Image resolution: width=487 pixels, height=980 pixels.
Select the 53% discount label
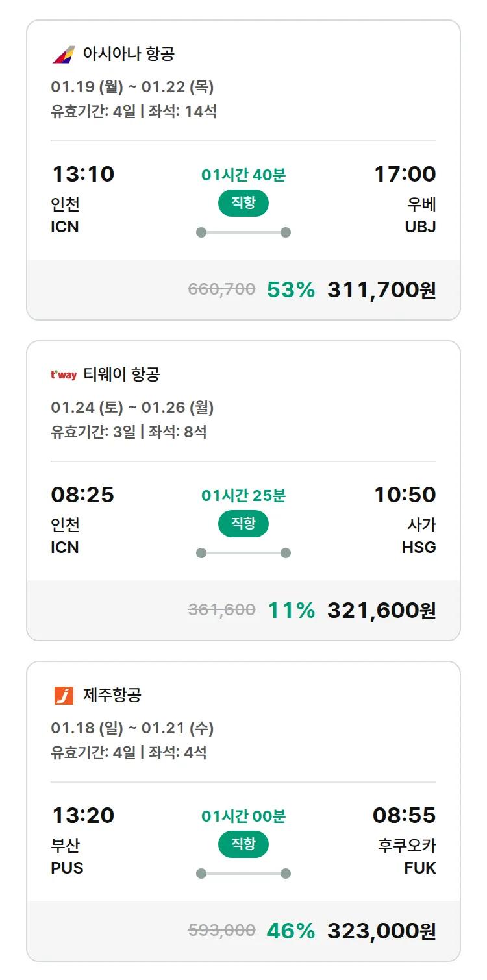point(291,289)
